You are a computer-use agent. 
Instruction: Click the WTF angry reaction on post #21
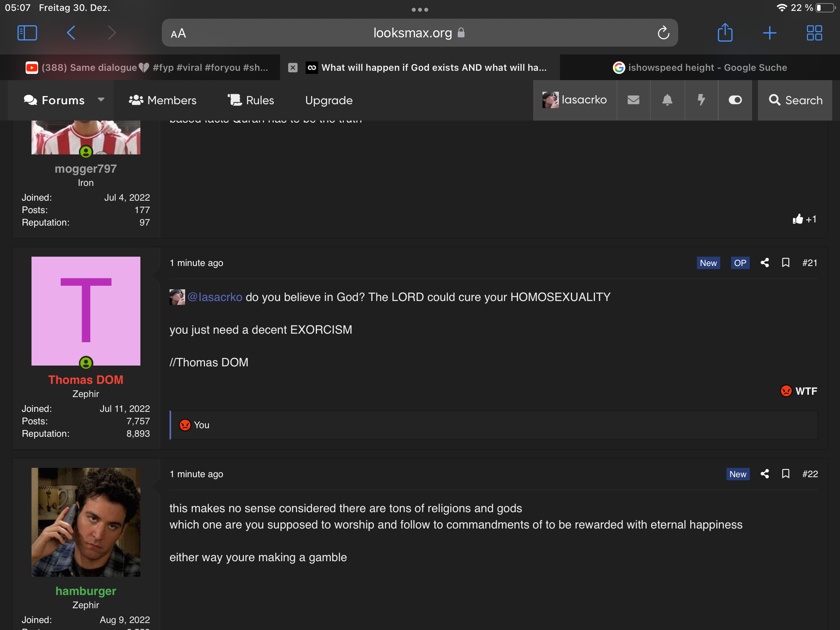click(799, 391)
